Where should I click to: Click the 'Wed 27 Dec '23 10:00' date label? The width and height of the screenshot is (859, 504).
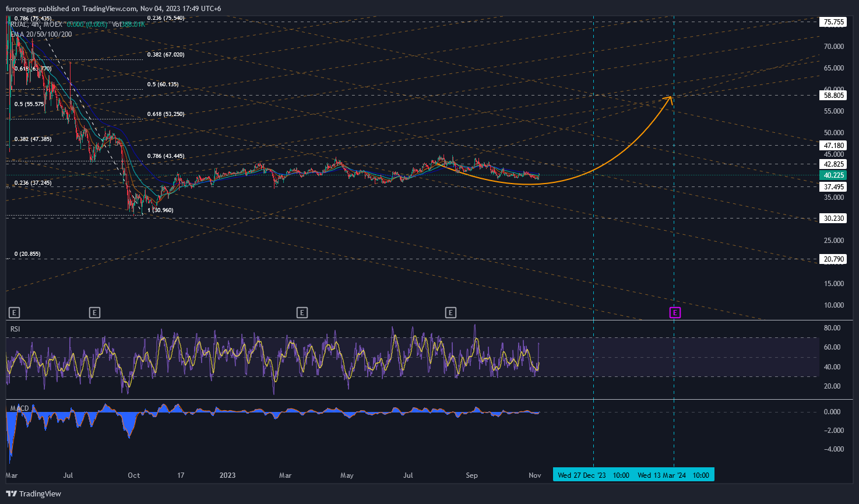pos(593,475)
